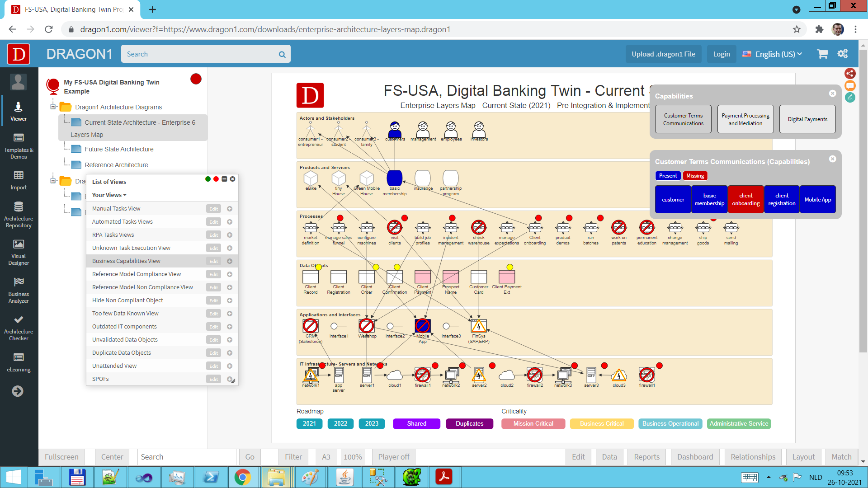The height and width of the screenshot is (488, 868).
Task: Toggle the 2022 roadmap filter
Action: coord(340,423)
